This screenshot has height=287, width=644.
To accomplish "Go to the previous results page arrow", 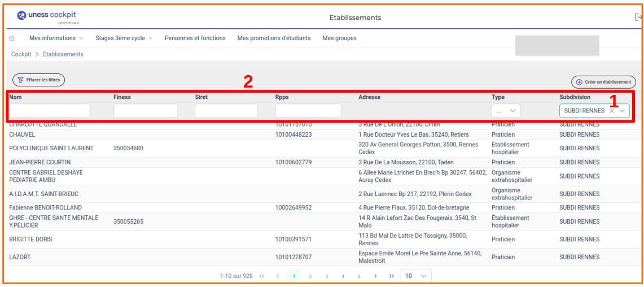I will point(278,276).
